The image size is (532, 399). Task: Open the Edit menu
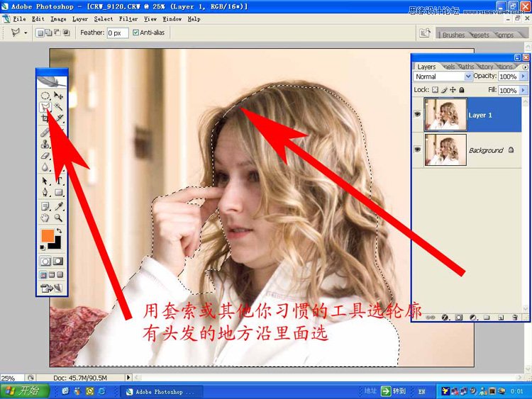tap(38, 19)
